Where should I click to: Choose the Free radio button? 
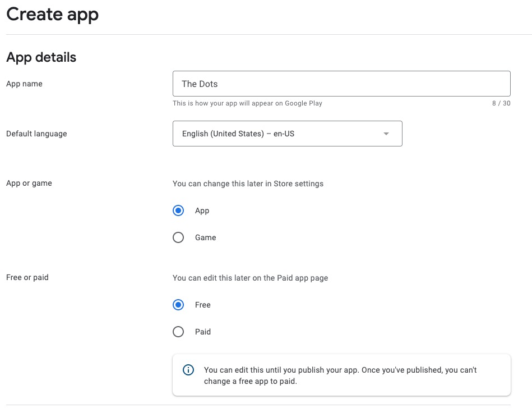(x=178, y=305)
